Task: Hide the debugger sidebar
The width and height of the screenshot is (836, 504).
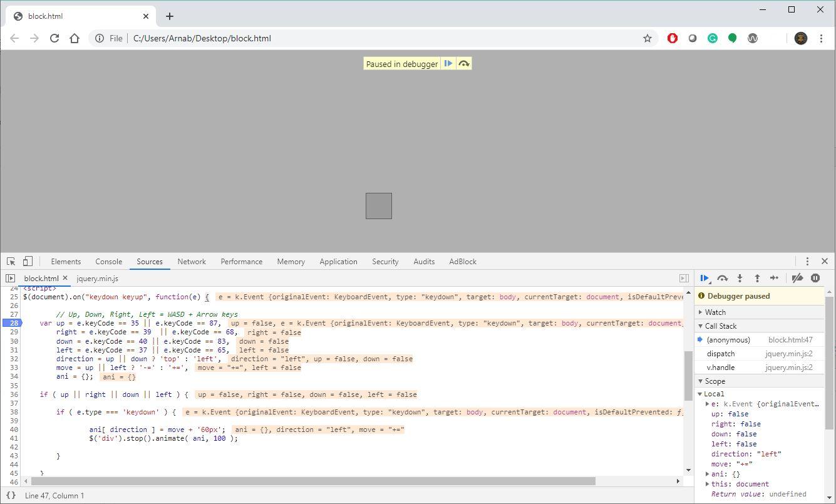Action: coord(684,278)
